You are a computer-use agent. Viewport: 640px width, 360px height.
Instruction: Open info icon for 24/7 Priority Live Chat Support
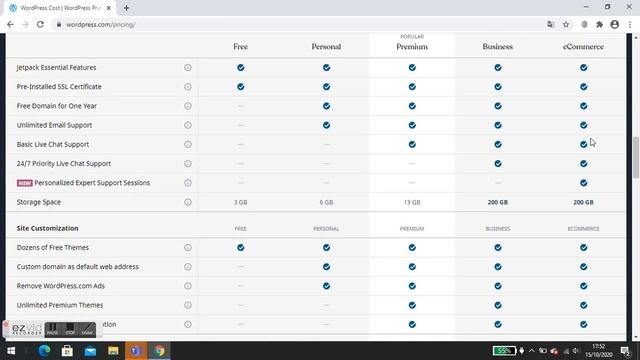188,163
